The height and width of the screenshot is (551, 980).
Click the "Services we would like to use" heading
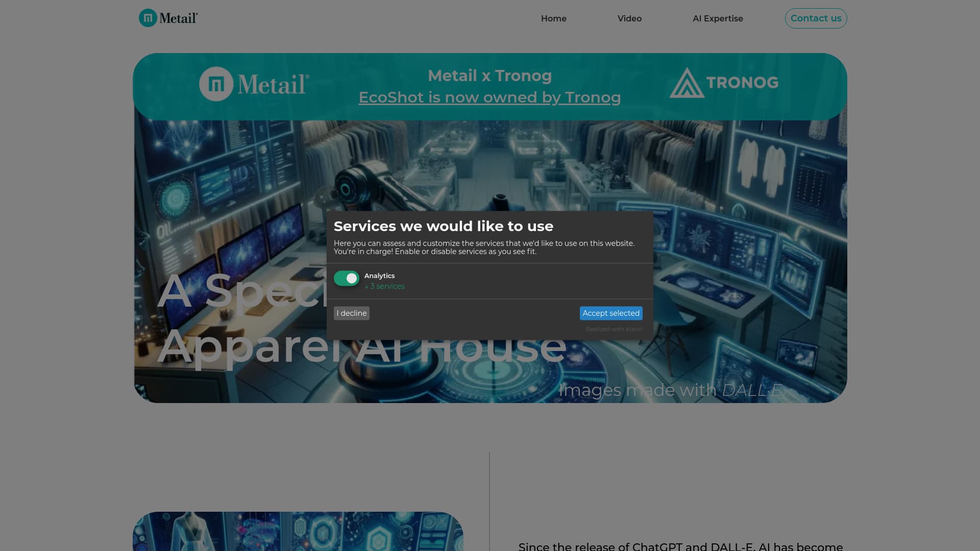(443, 226)
